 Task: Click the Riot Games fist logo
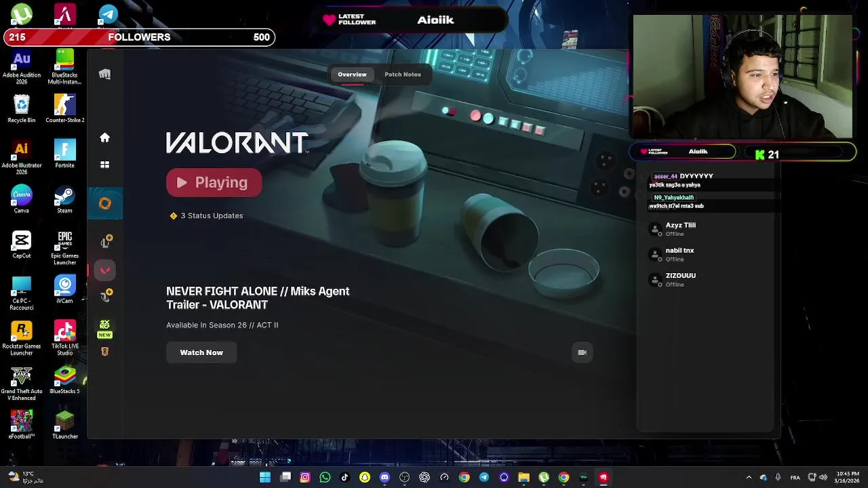(104, 74)
